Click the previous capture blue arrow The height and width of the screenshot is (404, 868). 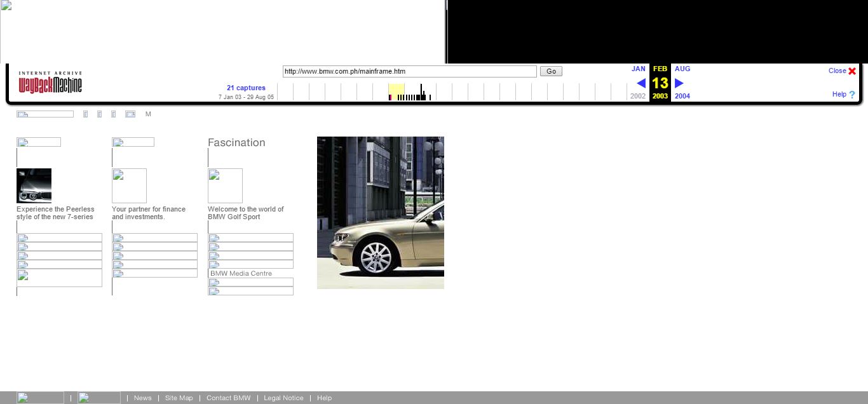pyautogui.click(x=641, y=83)
